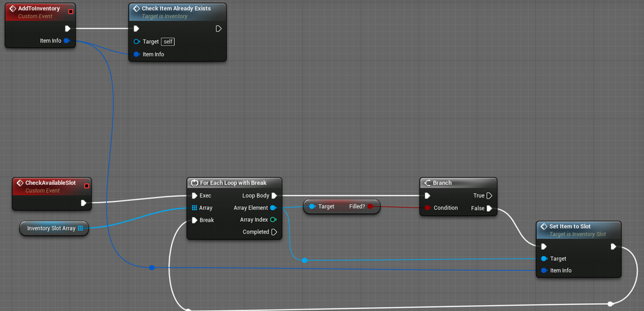Click the self value box on Target pin

point(168,41)
